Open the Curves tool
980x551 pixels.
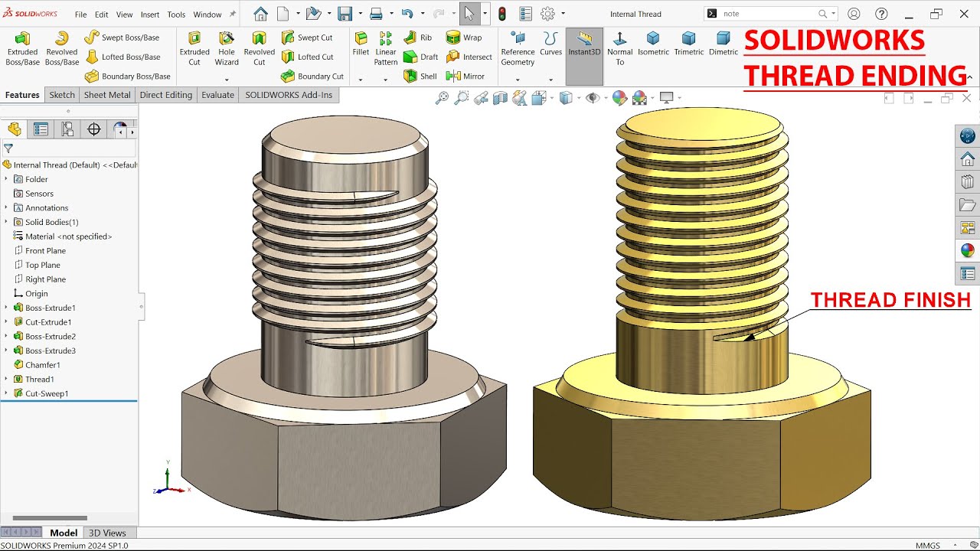click(x=550, y=45)
